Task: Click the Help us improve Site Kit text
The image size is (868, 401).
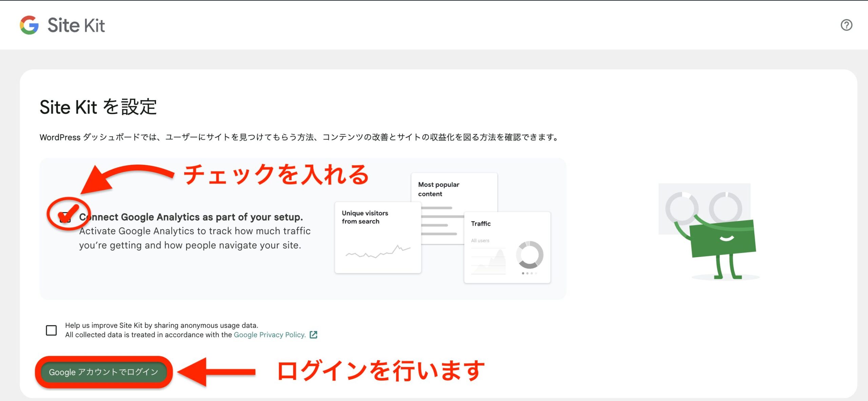Action: (162, 325)
